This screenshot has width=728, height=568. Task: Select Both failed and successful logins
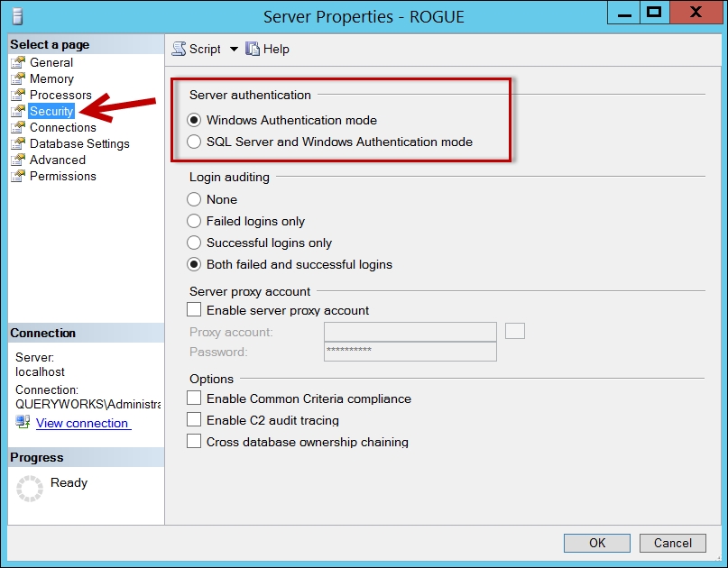[x=194, y=264]
